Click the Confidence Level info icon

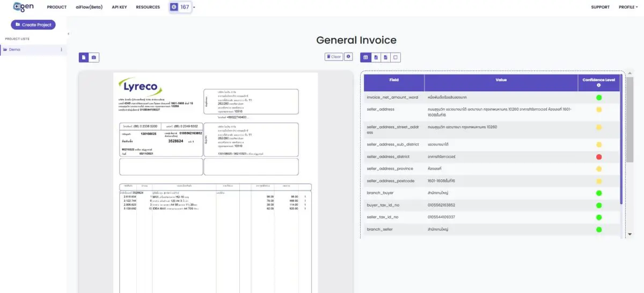pos(598,85)
